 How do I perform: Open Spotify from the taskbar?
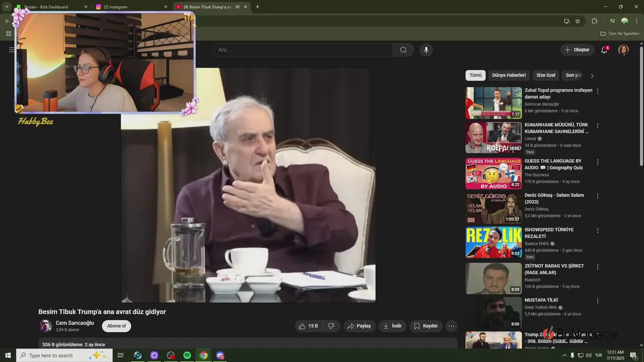(187, 355)
